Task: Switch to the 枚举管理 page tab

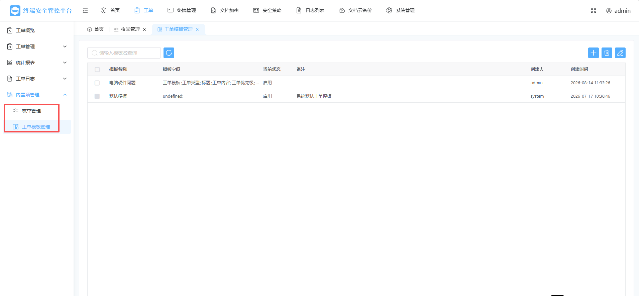Action: pyautogui.click(x=127, y=29)
